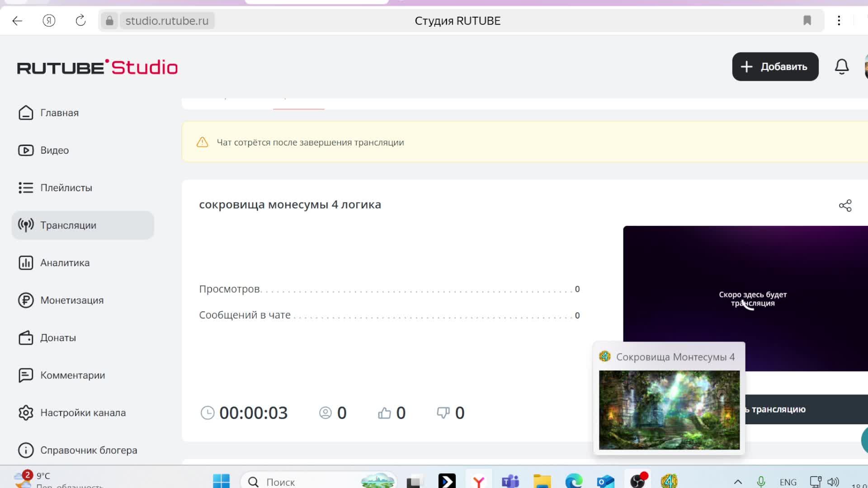The image size is (868, 488).
Task: Open the Плейлисты sidebar section
Action: [83, 188]
